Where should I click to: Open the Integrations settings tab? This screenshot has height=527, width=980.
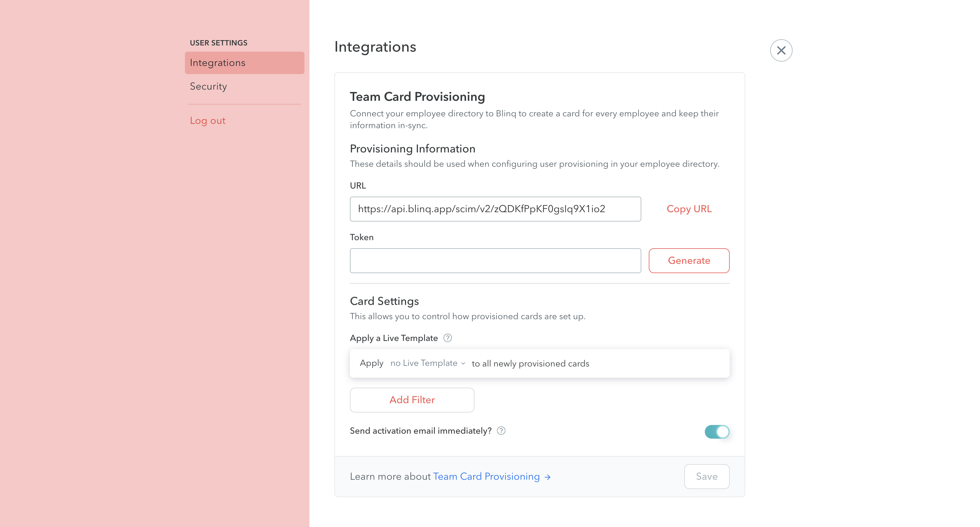(x=245, y=63)
